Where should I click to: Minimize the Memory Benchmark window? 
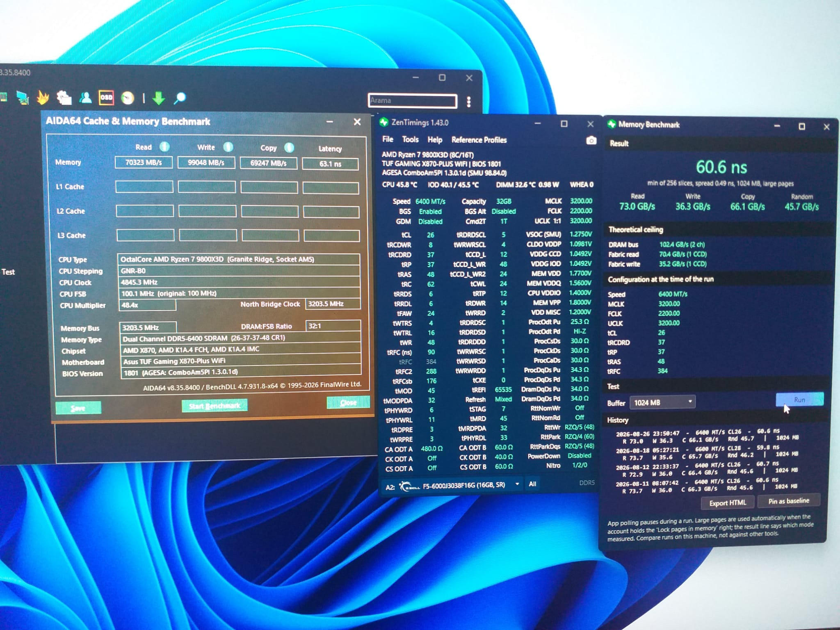(x=777, y=126)
